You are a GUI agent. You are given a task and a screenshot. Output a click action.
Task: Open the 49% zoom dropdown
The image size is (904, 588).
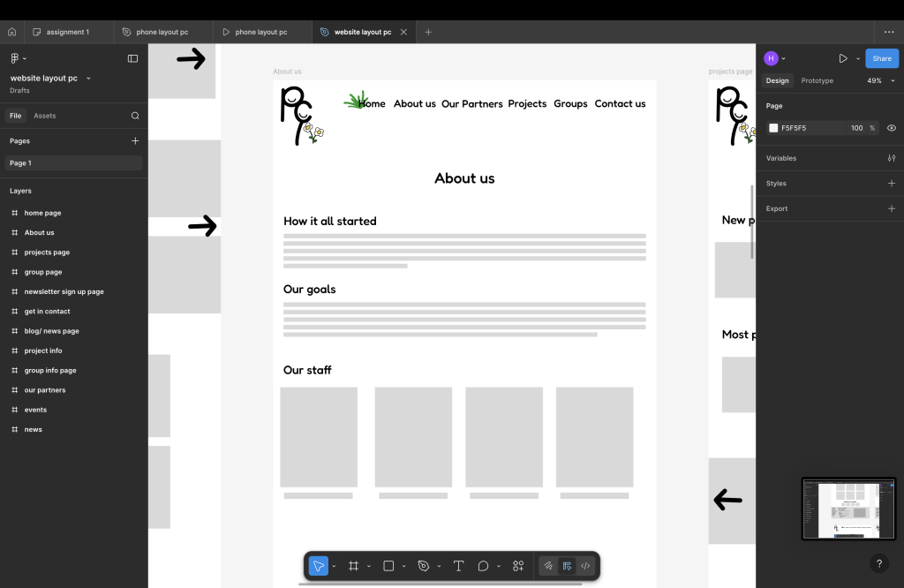pos(878,80)
